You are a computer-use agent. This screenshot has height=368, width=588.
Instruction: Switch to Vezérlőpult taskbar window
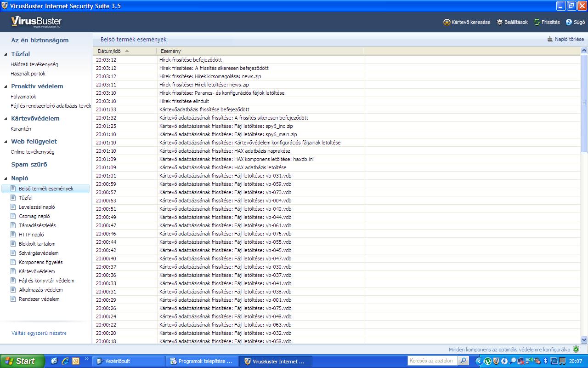pos(128,361)
